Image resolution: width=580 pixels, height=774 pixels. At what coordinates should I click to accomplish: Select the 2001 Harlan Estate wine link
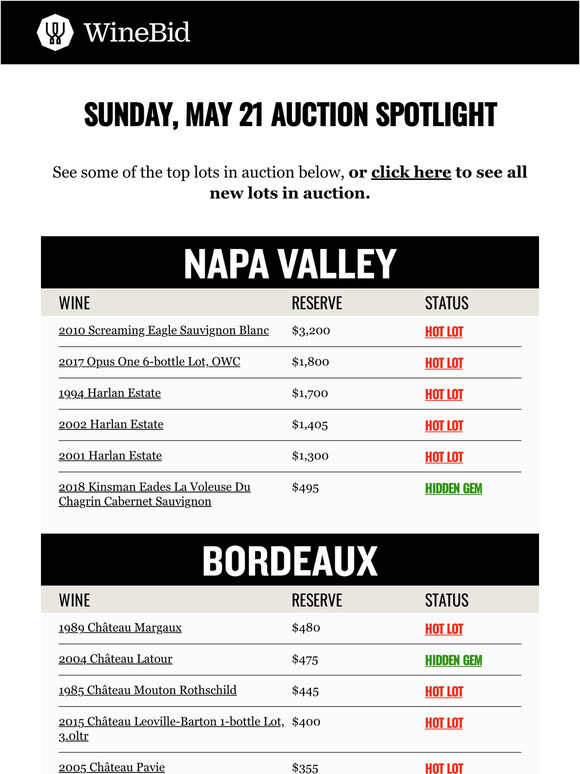(x=110, y=456)
